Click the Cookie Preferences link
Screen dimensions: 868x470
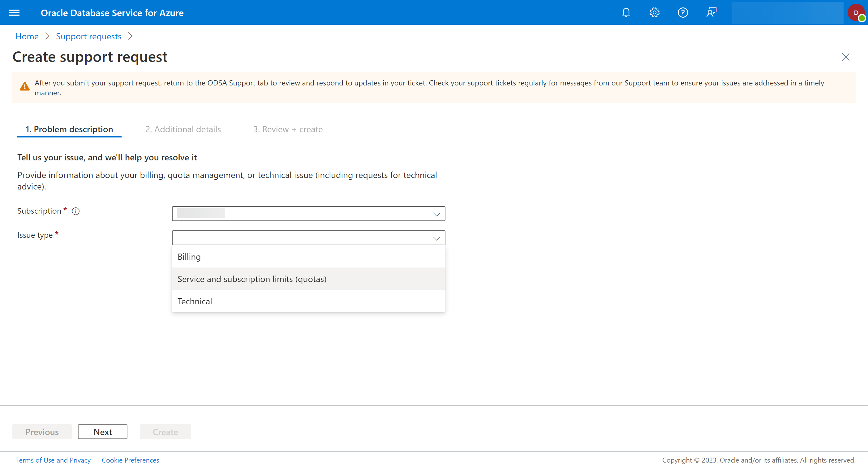tap(130, 459)
